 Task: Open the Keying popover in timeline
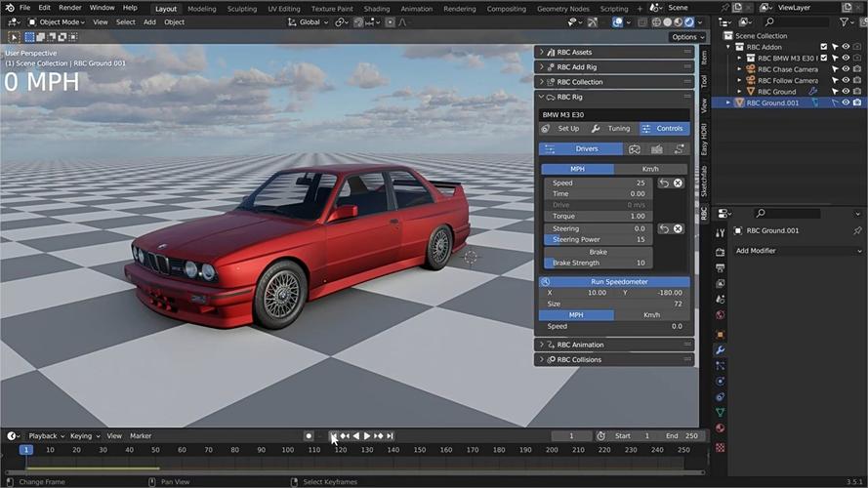[85, 436]
